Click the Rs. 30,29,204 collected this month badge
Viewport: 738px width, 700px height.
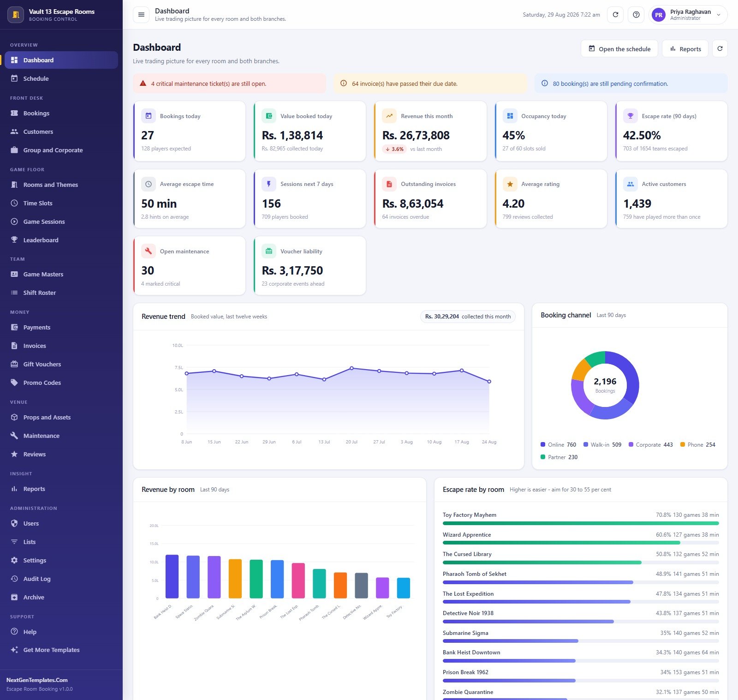[468, 317]
